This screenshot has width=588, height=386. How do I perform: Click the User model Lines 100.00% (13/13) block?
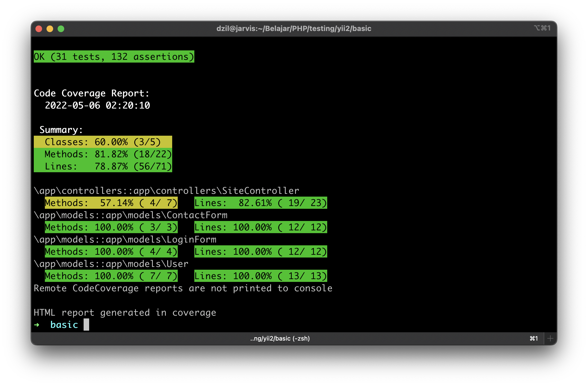pyautogui.click(x=261, y=276)
